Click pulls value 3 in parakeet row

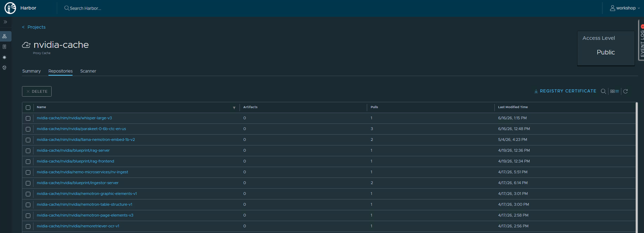click(372, 129)
